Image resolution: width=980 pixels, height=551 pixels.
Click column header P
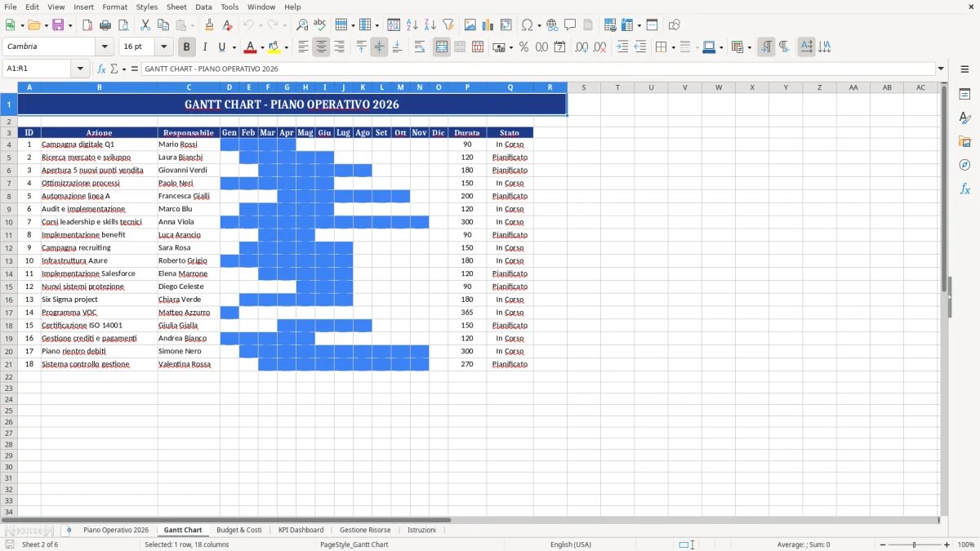pyautogui.click(x=468, y=87)
